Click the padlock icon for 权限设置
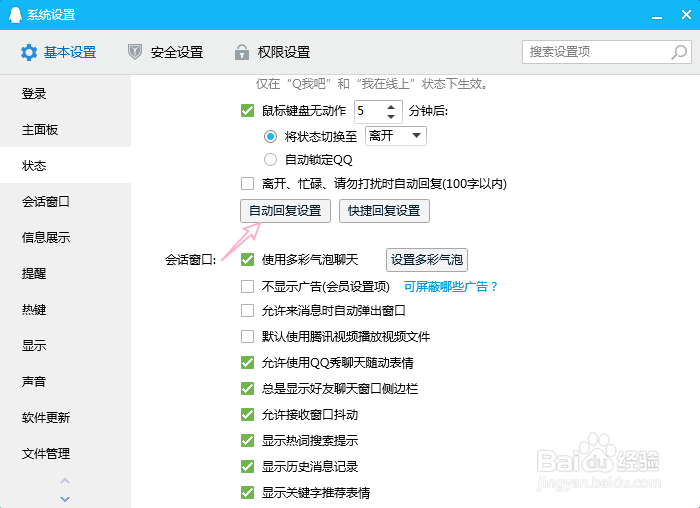The width and height of the screenshot is (700, 508). (242, 52)
